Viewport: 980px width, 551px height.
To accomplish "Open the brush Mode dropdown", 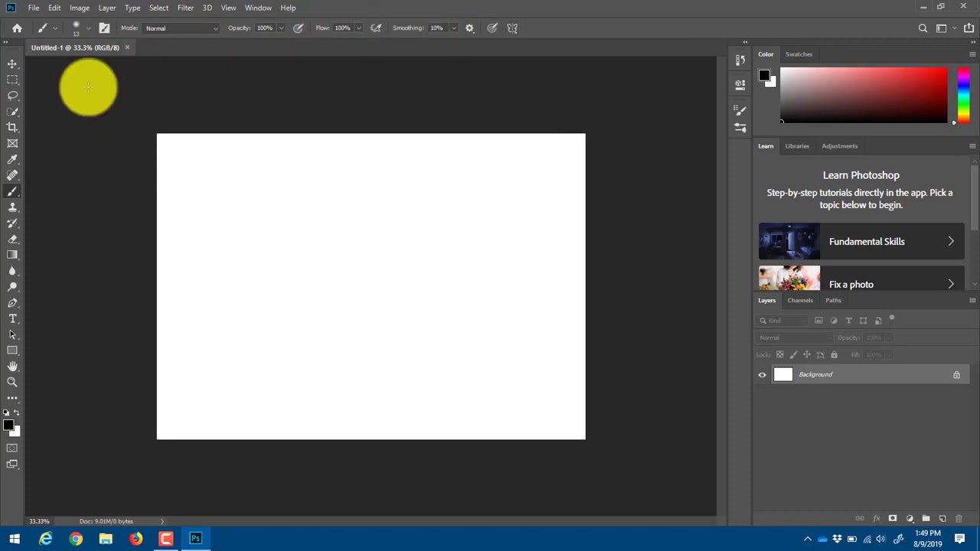I will pos(181,28).
